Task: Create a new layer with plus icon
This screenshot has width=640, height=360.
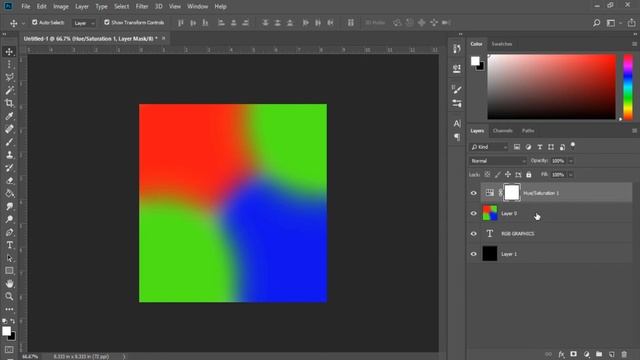Action: click(611, 354)
